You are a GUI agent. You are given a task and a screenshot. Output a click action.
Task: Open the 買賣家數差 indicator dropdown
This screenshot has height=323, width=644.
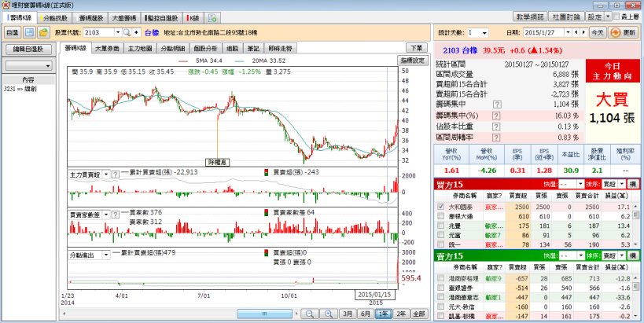[106, 215]
